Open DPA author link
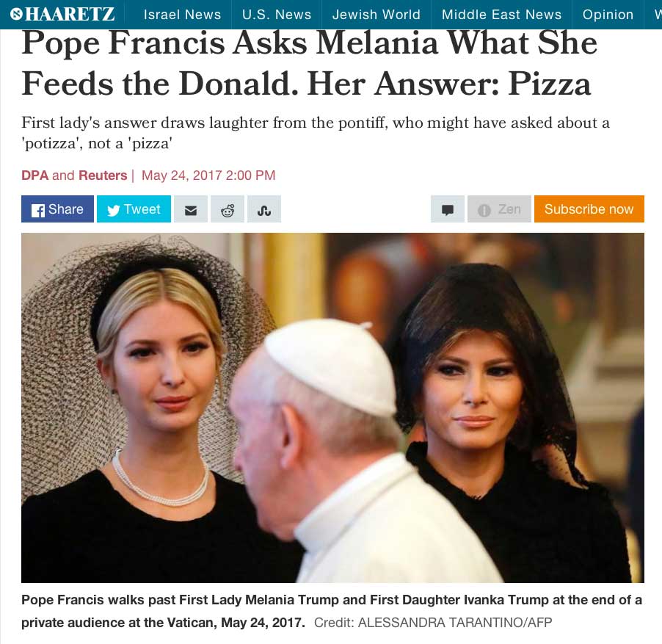Image resolution: width=662 pixels, height=644 pixels. (35, 176)
